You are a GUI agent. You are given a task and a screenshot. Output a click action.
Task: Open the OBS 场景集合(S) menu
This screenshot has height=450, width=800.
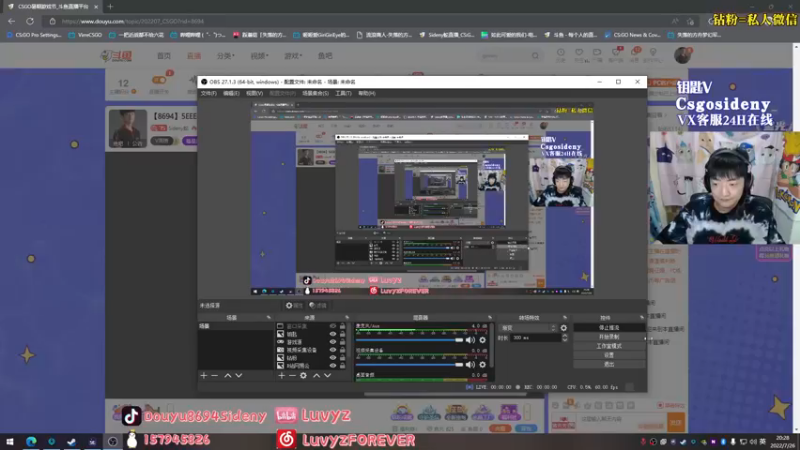[315, 93]
